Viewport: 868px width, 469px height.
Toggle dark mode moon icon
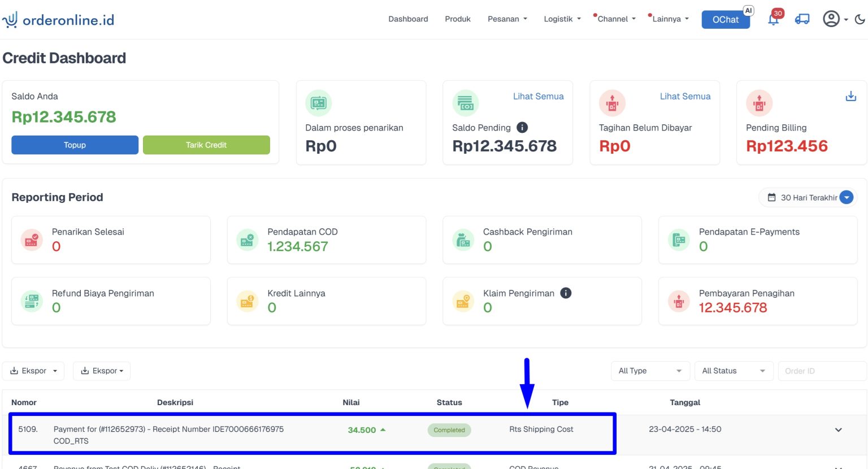860,19
